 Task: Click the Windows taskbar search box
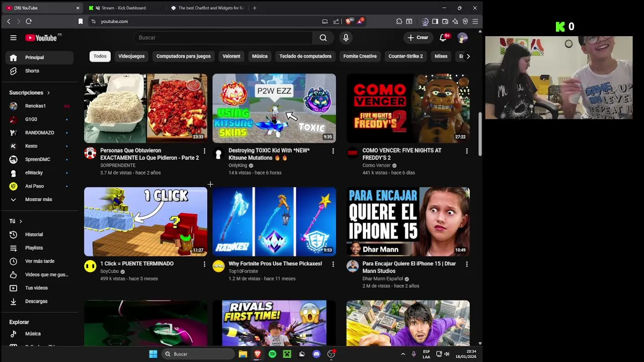[199, 354]
